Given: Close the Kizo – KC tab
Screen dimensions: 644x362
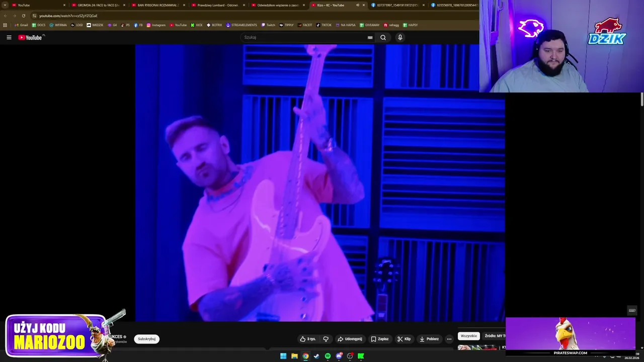Looking at the screenshot, I should click(363, 5).
